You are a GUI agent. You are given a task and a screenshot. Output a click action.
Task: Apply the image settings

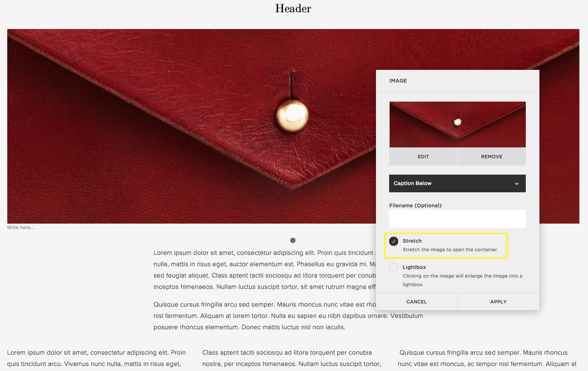pyautogui.click(x=499, y=302)
